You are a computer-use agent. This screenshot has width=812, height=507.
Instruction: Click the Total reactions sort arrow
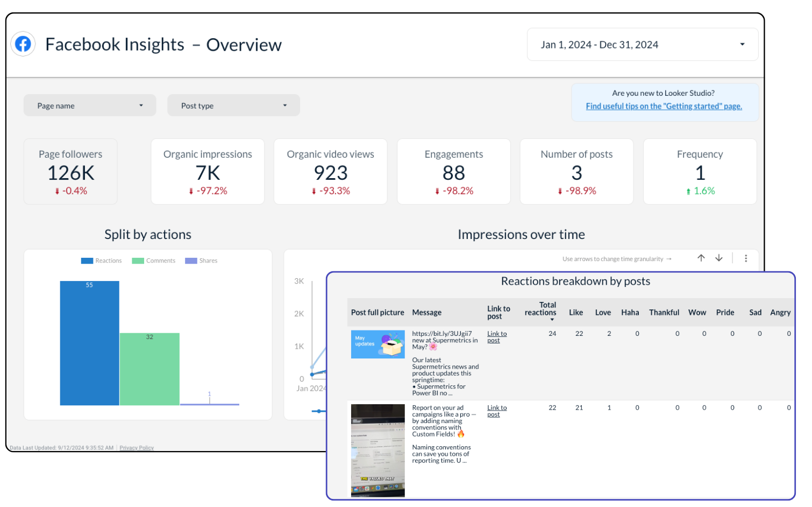[552, 320]
